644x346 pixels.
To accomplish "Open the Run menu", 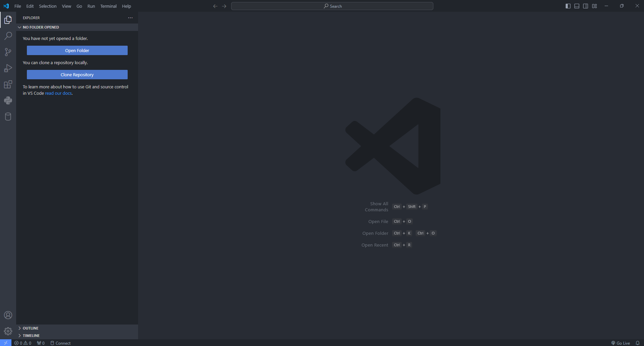I will [91, 6].
